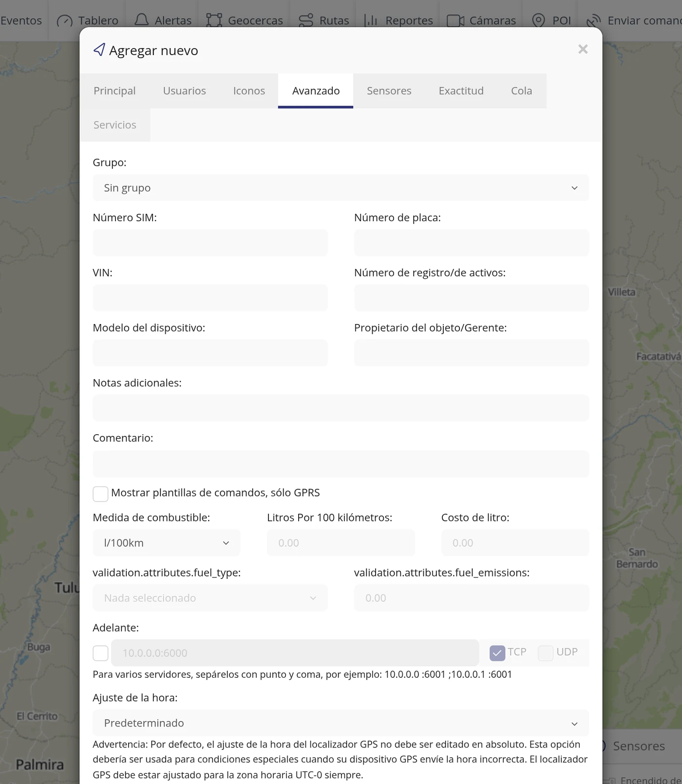This screenshot has width=682, height=784.
Task: Open the Rutas route icon
Action: (x=306, y=20)
